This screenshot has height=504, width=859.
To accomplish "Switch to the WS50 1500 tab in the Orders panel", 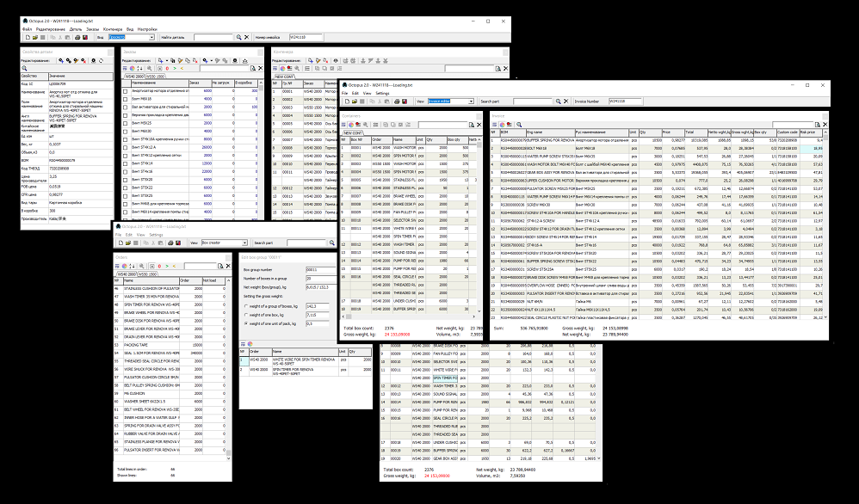I will 148,274.
